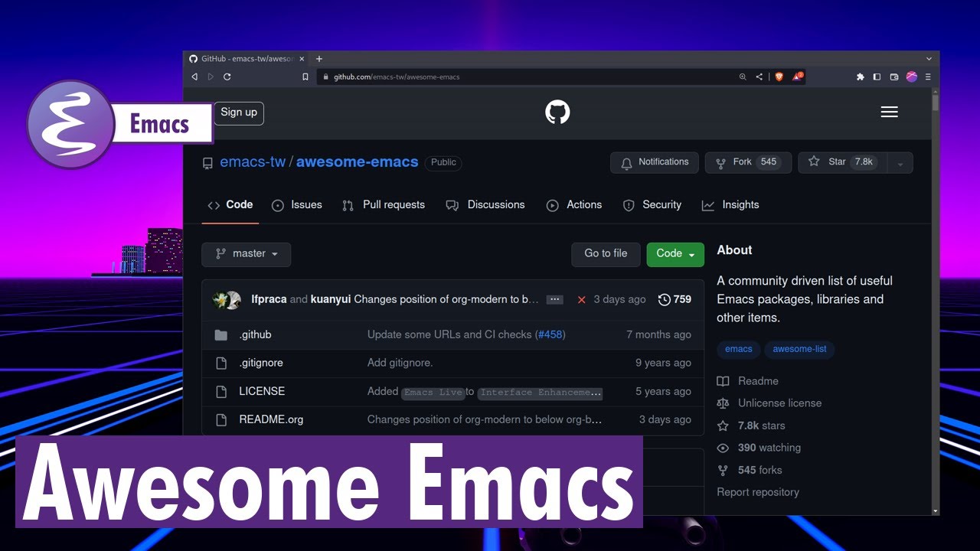Reload the page with the refresh icon
The image size is (980, 551).
point(227,77)
